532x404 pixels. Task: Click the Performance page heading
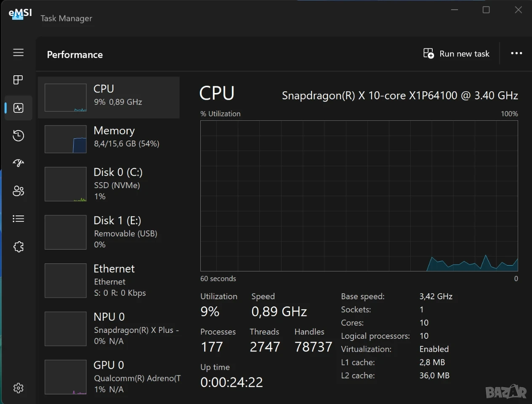75,55
